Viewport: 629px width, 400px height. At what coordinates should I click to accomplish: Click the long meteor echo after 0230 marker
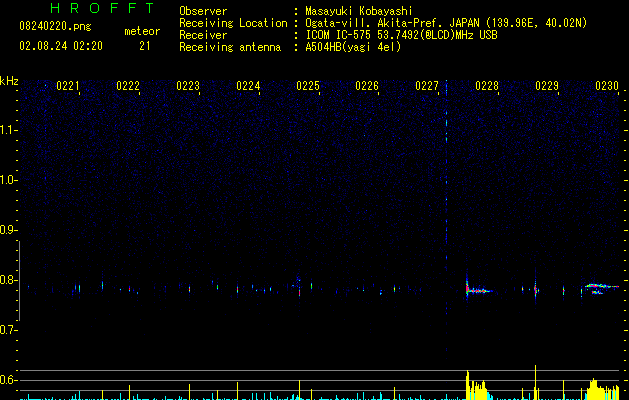pyautogui.click(x=601, y=289)
